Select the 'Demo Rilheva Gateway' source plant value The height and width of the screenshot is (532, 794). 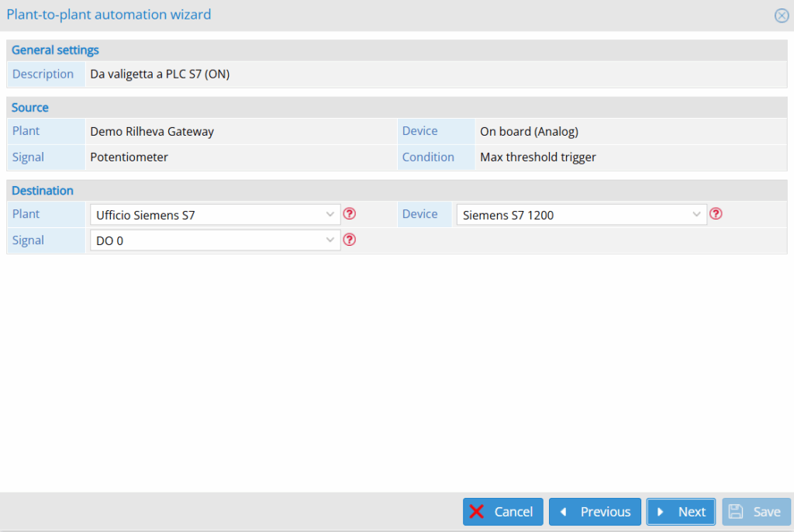tap(152, 132)
